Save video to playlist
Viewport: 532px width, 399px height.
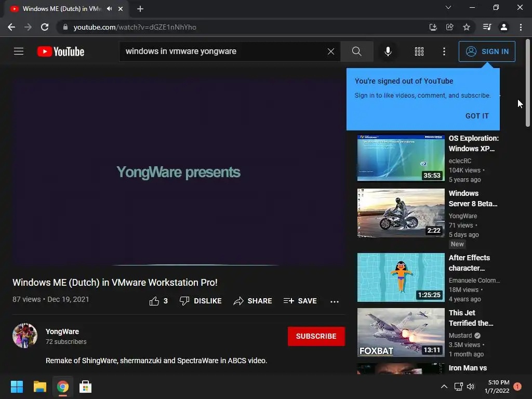(x=300, y=301)
